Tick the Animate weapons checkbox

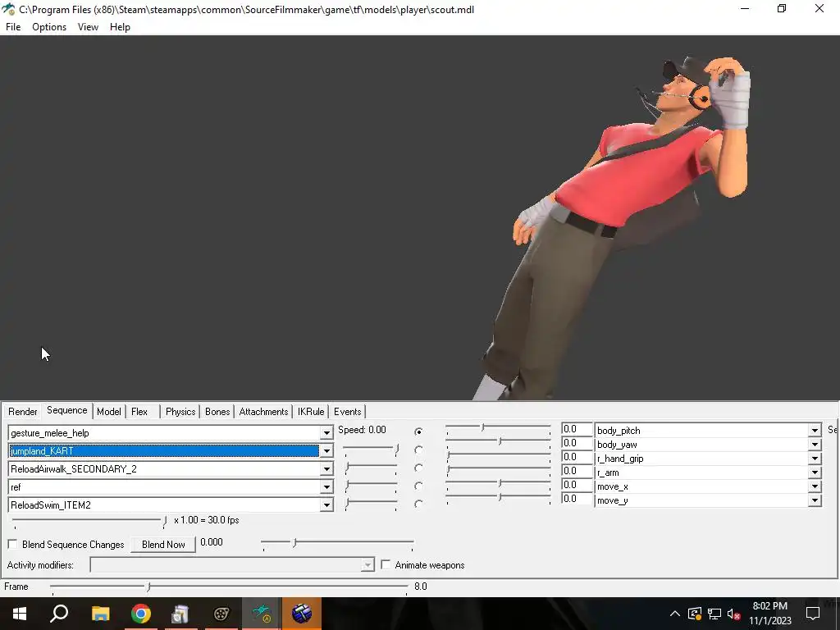coord(386,564)
